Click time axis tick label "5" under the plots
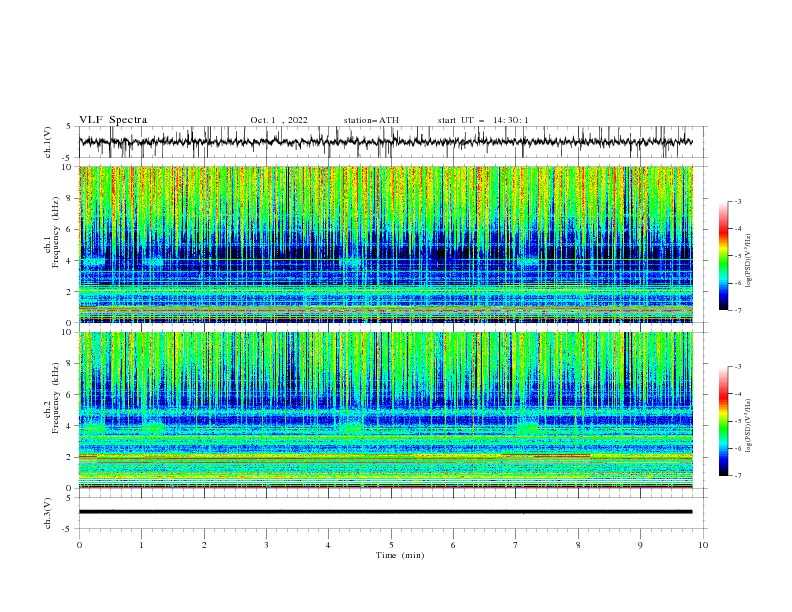 tap(391, 545)
